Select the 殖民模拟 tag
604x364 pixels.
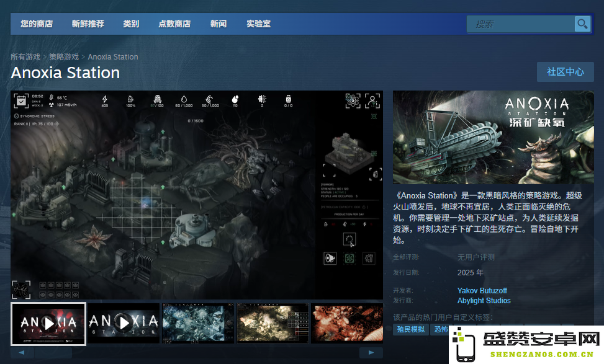[410, 329]
